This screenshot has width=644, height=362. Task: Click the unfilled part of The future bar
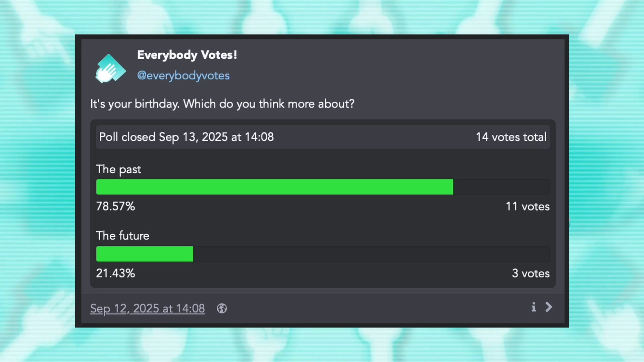(371, 254)
